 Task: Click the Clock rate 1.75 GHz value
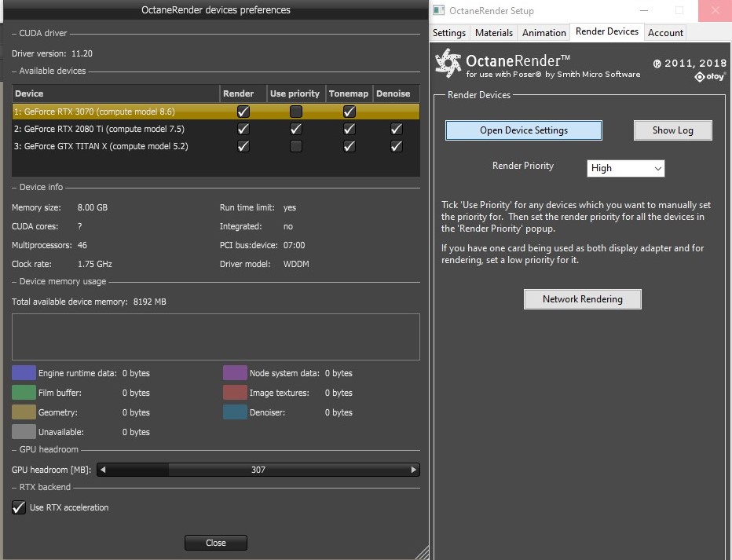tap(95, 264)
